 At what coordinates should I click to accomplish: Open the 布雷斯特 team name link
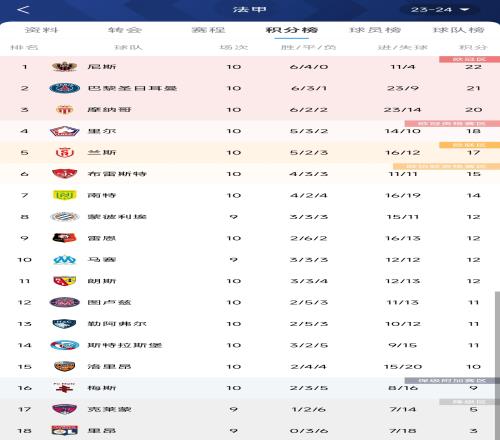[x=117, y=174]
